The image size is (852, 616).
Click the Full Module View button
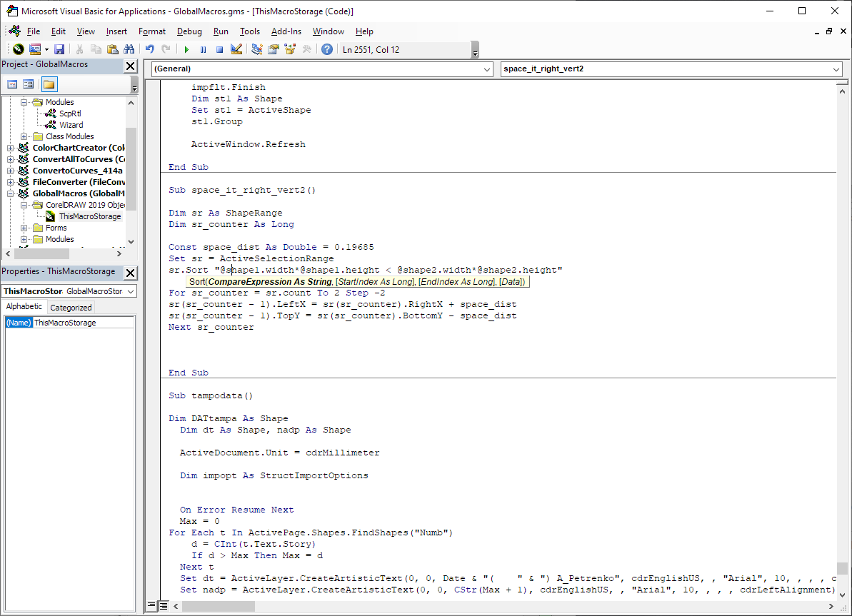click(163, 605)
